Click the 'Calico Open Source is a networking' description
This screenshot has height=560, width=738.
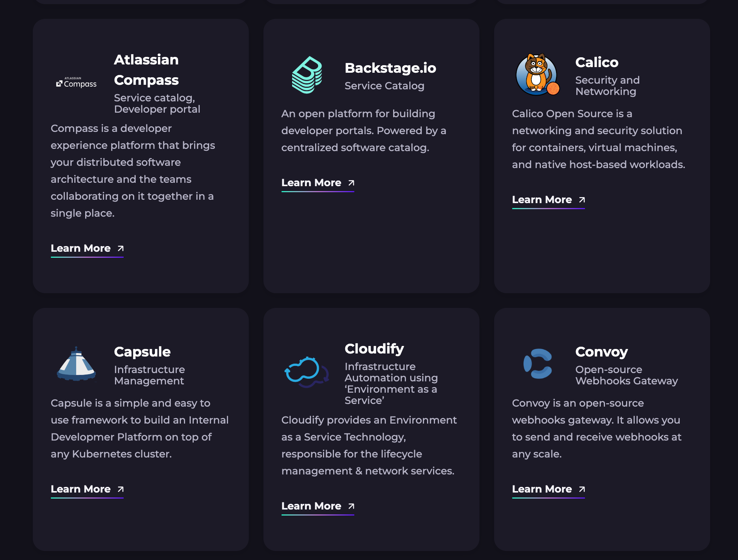(x=599, y=139)
